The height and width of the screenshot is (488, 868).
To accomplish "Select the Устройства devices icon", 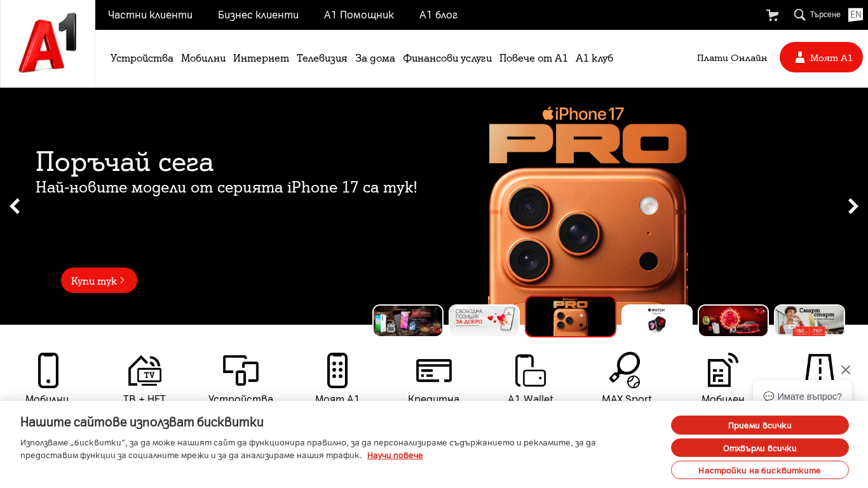I will pyautogui.click(x=241, y=370).
